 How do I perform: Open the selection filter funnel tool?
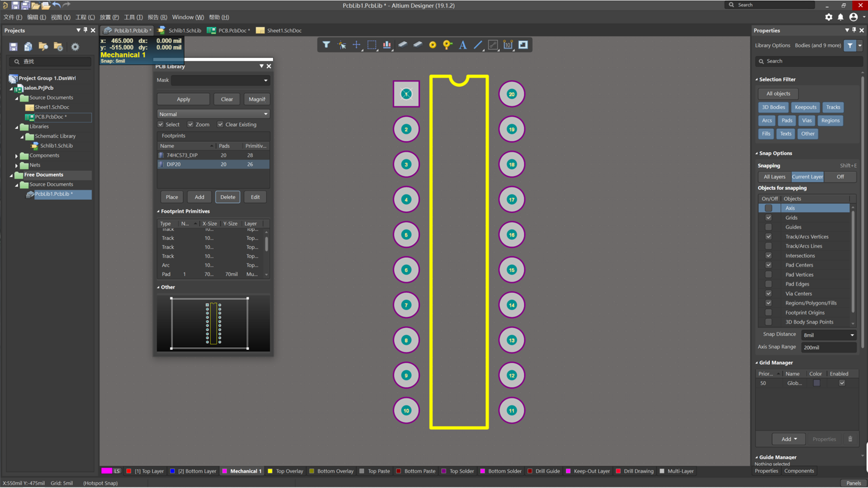point(326,45)
